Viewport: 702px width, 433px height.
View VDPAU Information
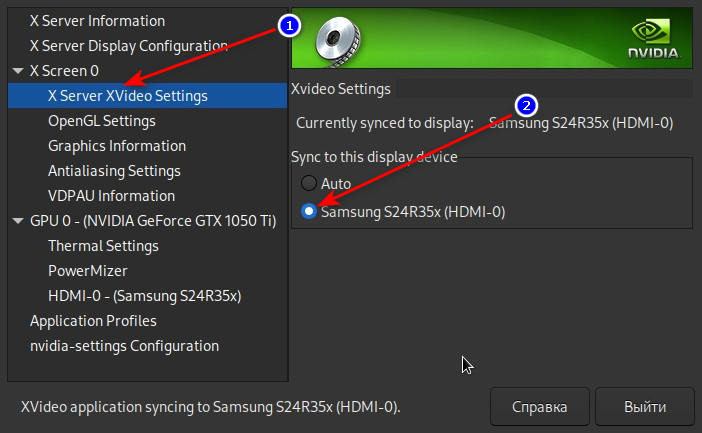[111, 196]
